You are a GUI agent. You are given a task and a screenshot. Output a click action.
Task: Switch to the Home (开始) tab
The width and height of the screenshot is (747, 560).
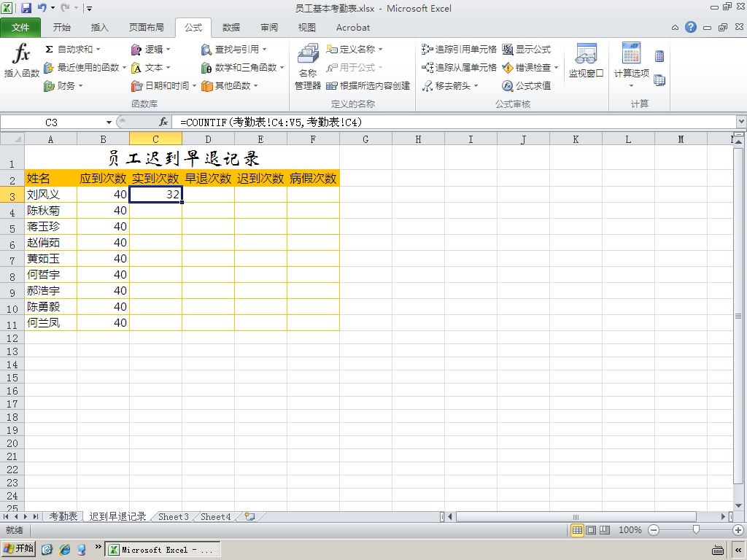tap(61, 28)
